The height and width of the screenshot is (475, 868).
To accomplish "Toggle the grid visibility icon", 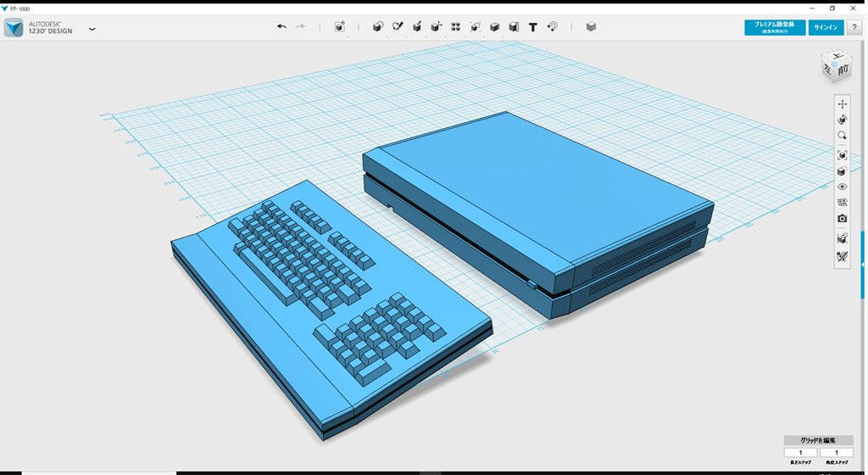I will (x=842, y=203).
